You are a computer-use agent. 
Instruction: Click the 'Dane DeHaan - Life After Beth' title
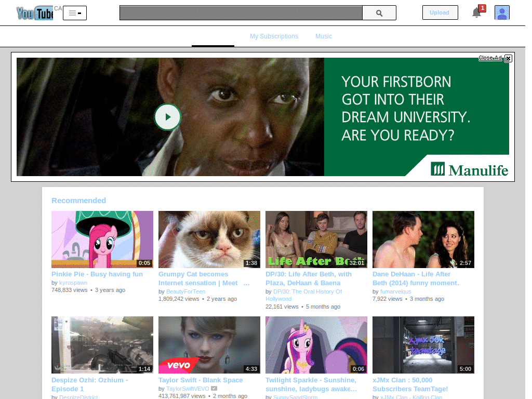[416, 278]
